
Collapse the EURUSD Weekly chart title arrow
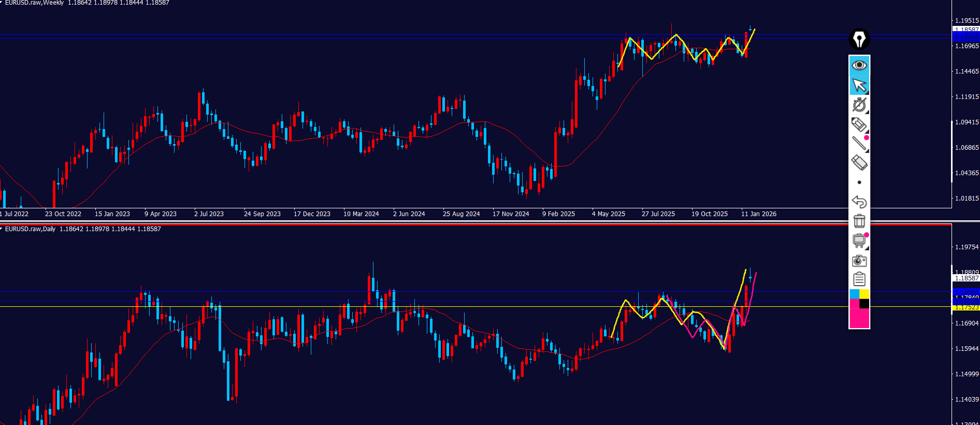pyautogui.click(x=2, y=3)
